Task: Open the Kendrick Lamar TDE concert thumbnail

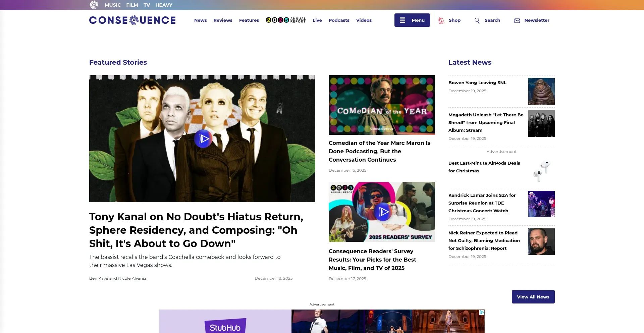Action: [x=541, y=204]
